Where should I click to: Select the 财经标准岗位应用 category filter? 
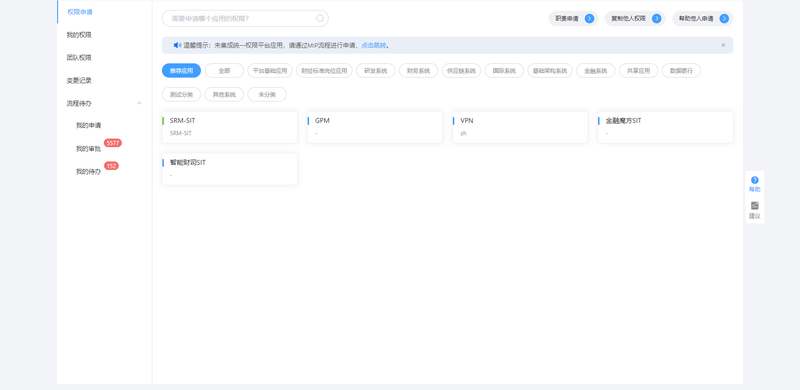coord(324,70)
